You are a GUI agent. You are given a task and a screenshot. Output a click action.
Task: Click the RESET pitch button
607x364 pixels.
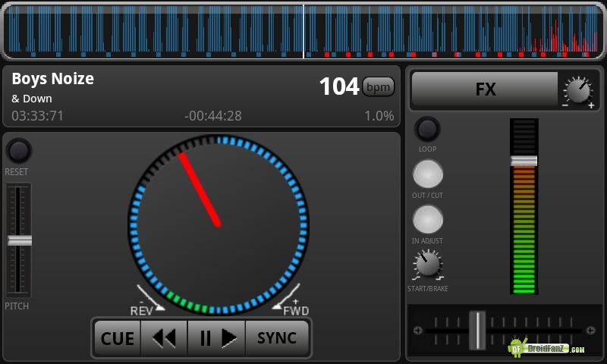18,151
